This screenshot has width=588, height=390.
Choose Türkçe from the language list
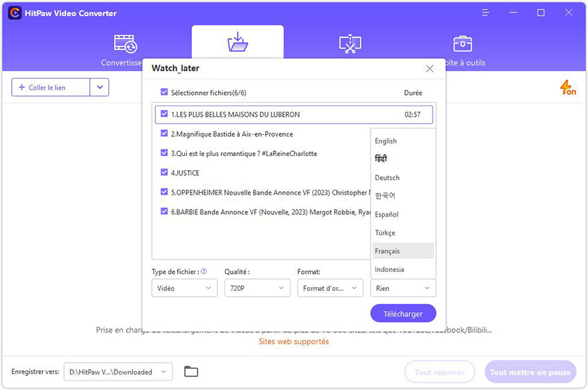[403, 233]
